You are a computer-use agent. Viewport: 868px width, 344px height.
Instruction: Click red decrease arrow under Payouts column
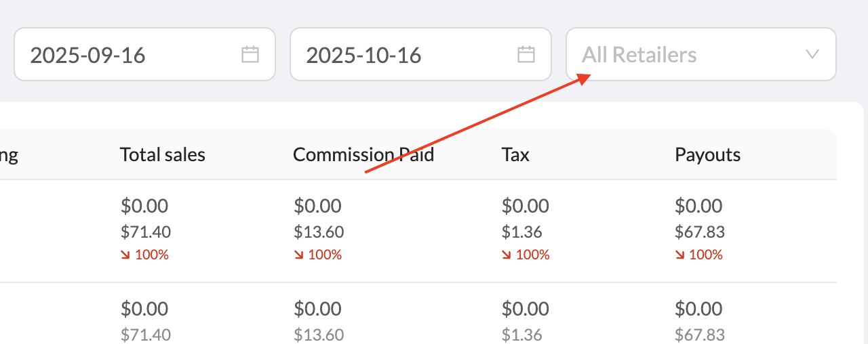click(679, 255)
